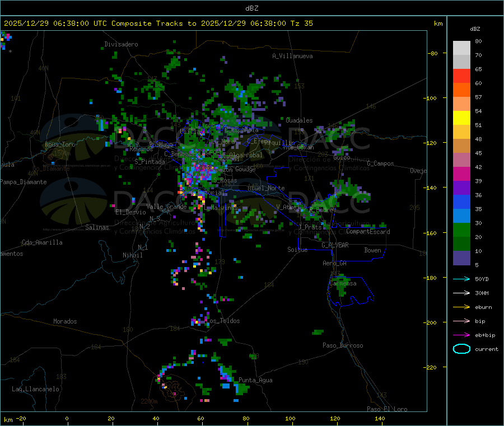Select the red 65 dBZ color swatch
The width and height of the screenshot is (504, 426).
(461, 76)
